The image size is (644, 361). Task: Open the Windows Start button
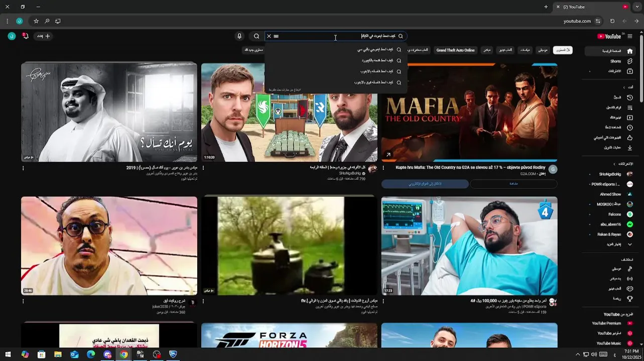(x=8, y=354)
